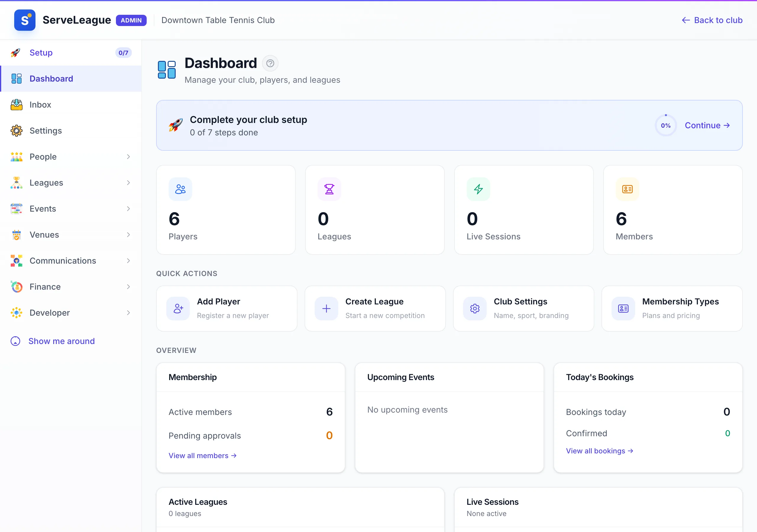The image size is (757, 532).
Task: Click the Inbox tray icon
Action: [16, 105]
